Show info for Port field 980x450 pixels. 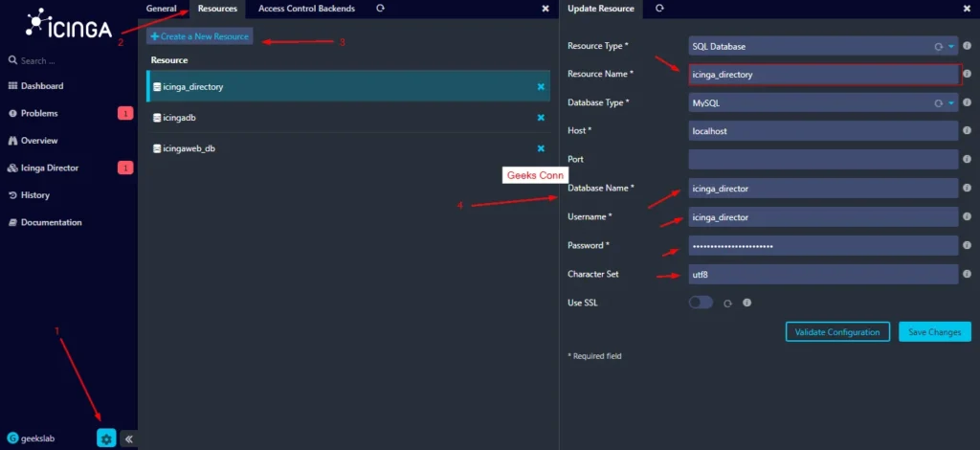(x=967, y=159)
